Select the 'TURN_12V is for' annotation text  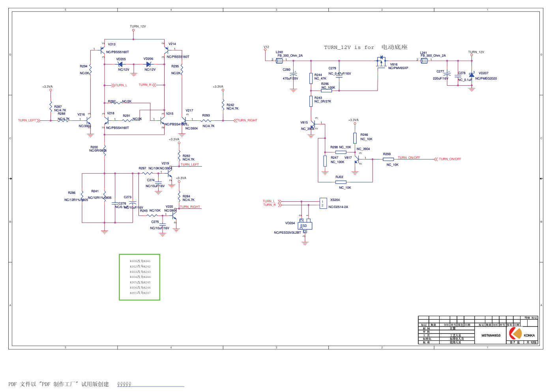pyautogui.click(x=349, y=47)
